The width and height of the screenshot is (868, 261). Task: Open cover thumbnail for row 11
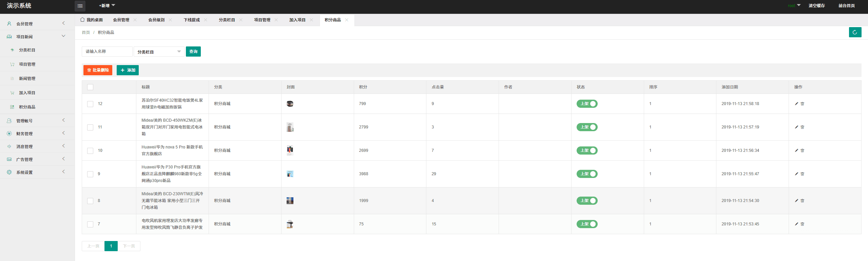(x=290, y=127)
